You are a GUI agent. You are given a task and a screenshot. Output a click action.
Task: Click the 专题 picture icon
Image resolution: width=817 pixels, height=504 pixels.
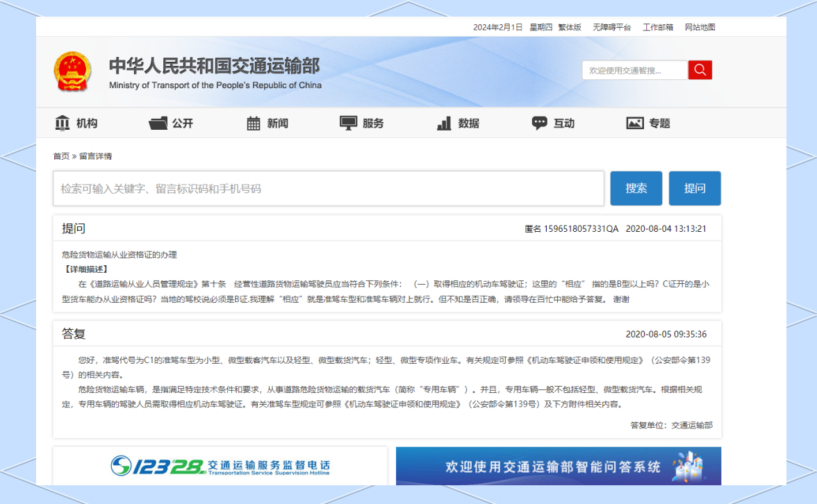(634, 123)
